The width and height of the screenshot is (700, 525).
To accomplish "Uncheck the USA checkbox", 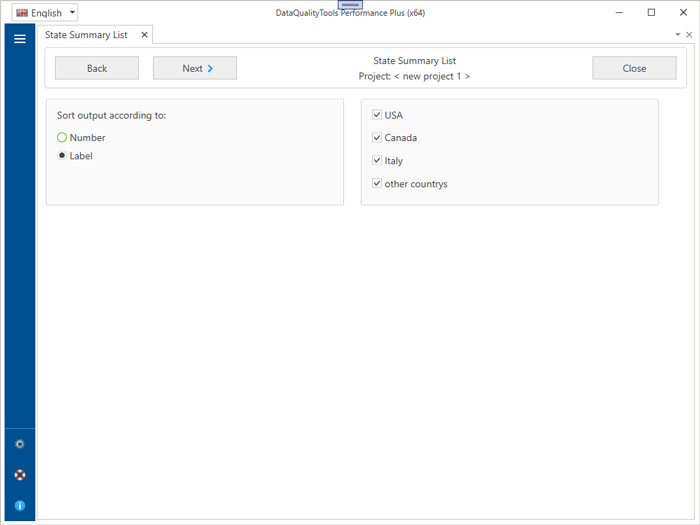I will coord(377,115).
